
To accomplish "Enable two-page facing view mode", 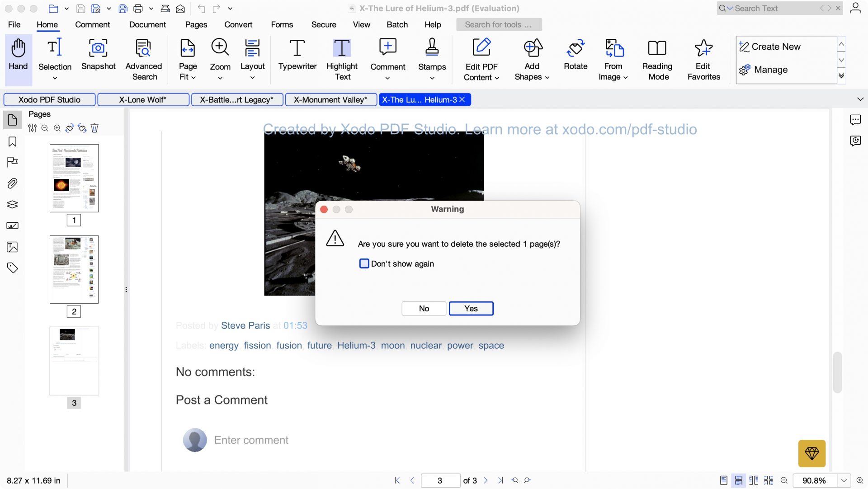I will pyautogui.click(x=754, y=480).
